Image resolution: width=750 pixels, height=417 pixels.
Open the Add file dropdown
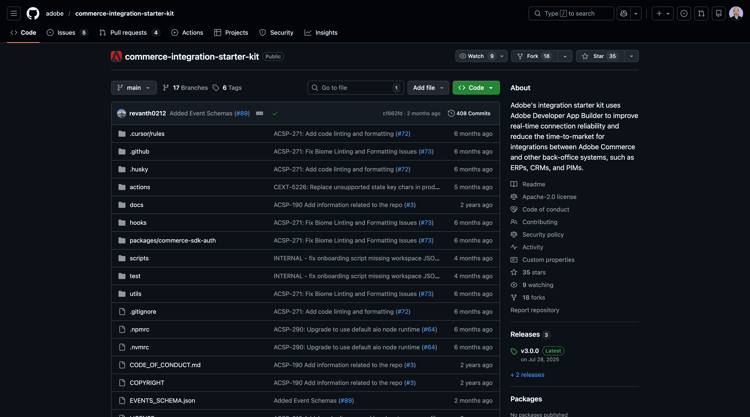point(428,88)
